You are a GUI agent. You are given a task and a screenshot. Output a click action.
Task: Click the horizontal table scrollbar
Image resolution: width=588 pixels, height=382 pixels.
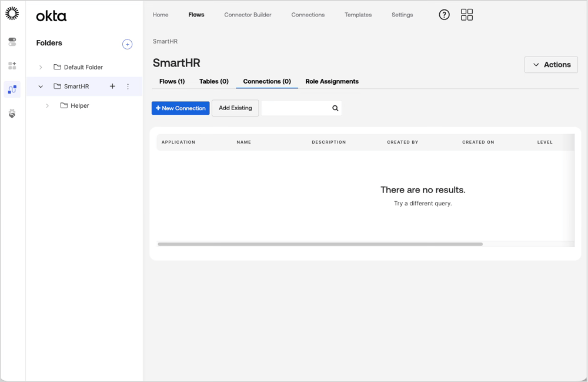[320, 244]
